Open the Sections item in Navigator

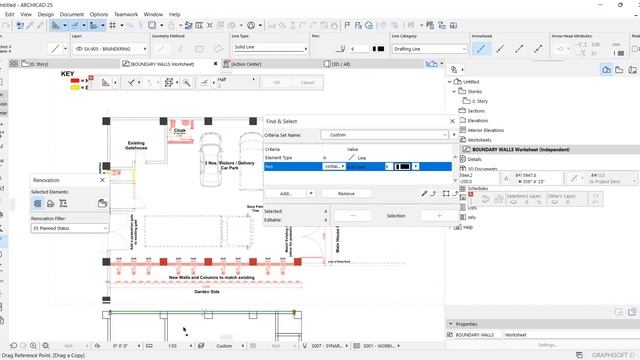tap(476, 111)
